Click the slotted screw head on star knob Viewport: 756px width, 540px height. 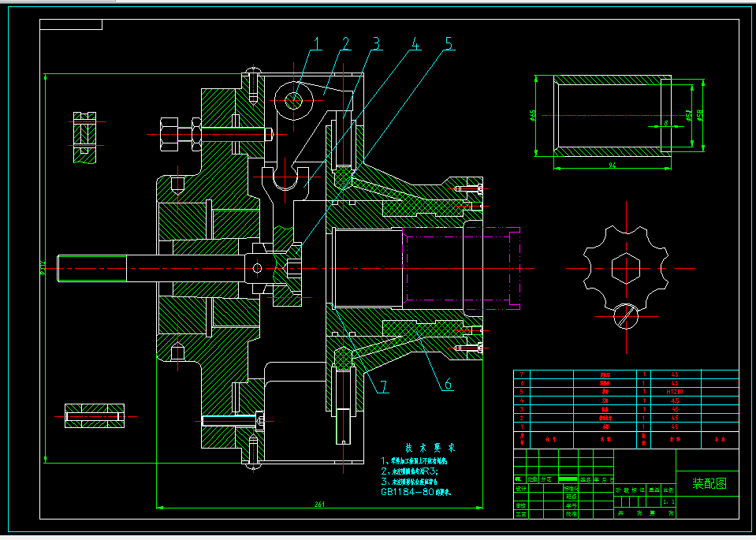(626, 317)
